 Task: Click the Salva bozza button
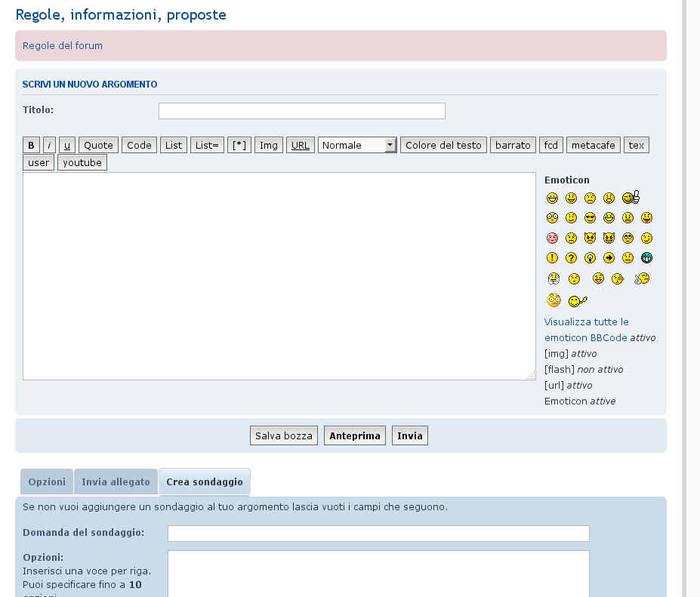[x=284, y=435]
